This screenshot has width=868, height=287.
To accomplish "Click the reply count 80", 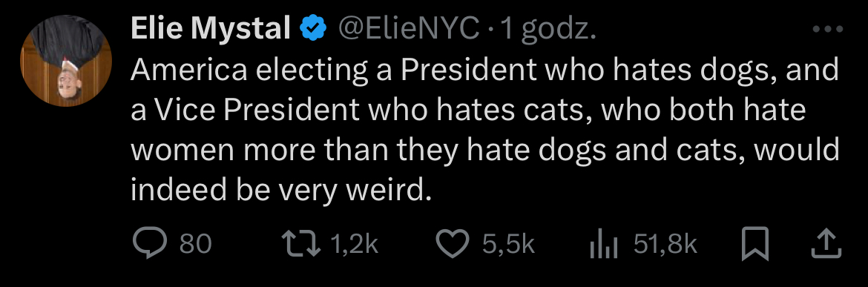I will 196,244.
